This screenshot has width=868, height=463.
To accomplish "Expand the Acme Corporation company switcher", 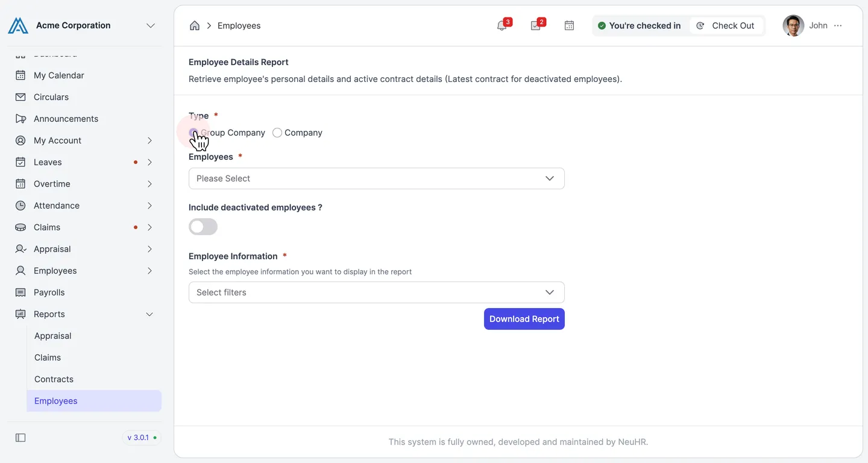I will tap(151, 25).
